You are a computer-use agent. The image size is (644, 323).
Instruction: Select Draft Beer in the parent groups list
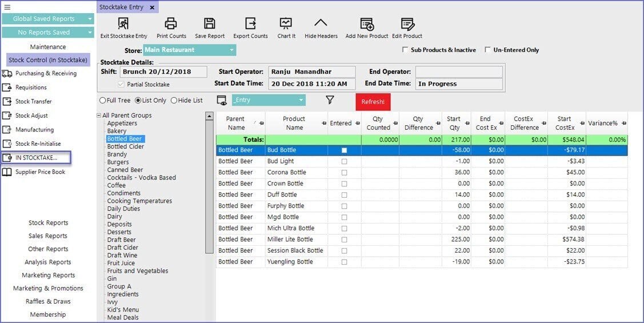121,240
